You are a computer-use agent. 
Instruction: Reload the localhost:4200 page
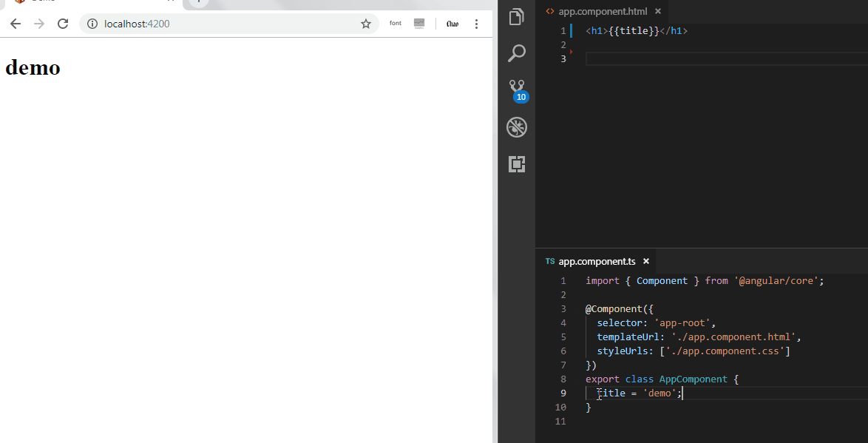click(x=63, y=24)
